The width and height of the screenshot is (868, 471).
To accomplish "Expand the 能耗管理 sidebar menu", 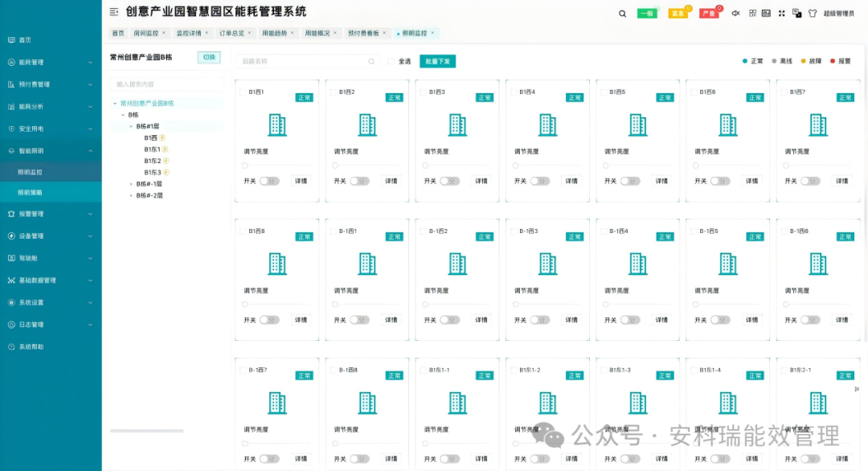I will pos(51,62).
